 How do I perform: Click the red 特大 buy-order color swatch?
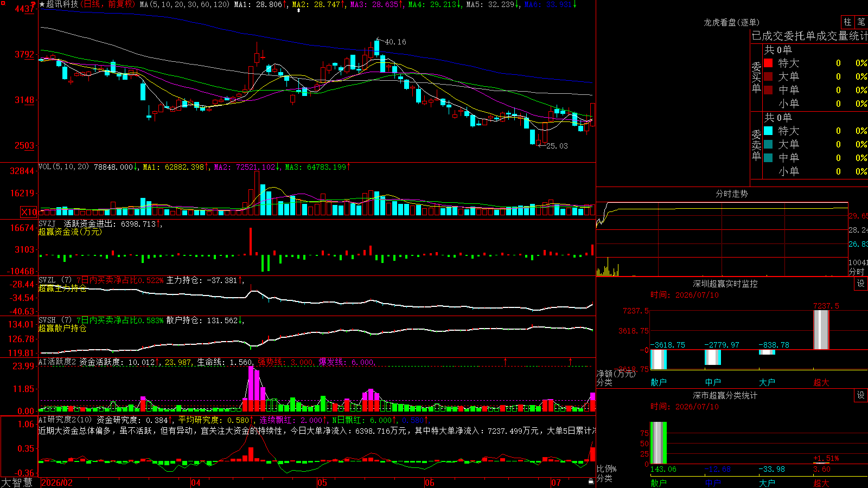click(x=768, y=63)
